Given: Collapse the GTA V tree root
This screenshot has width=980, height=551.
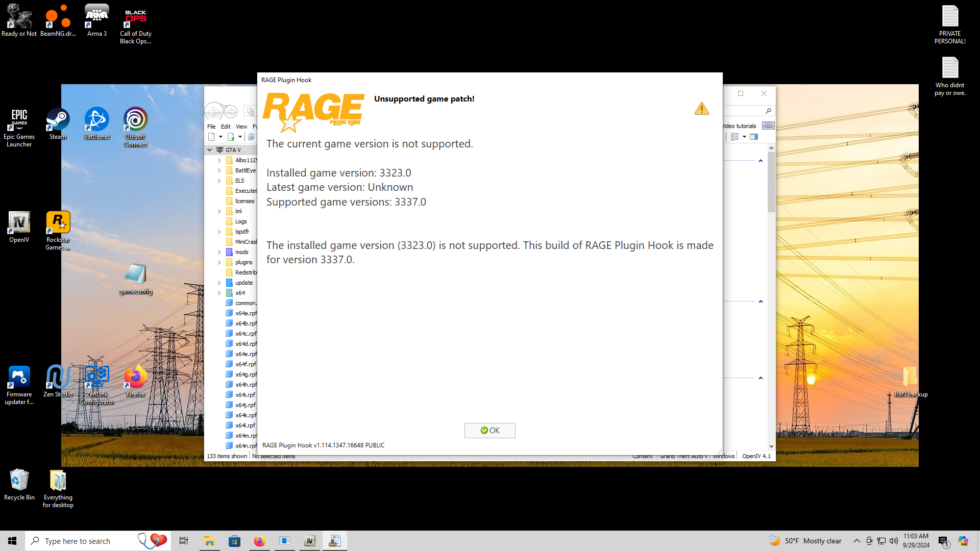Looking at the screenshot, I should (x=210, y=150).
